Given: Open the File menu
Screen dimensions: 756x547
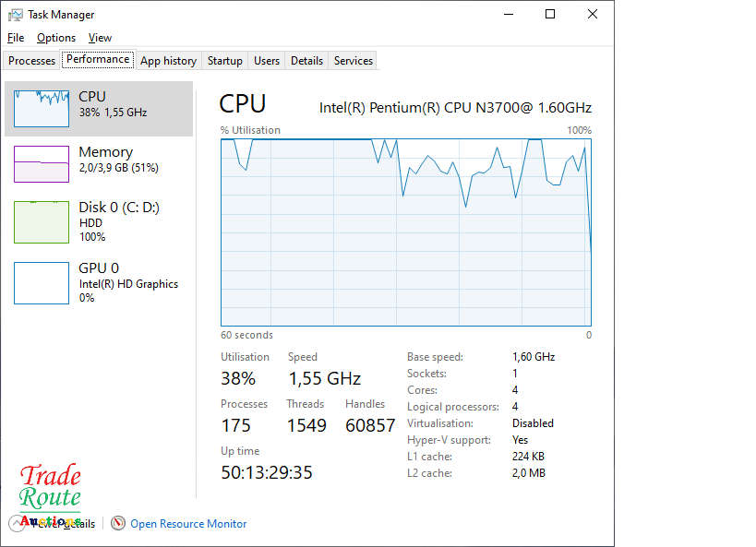Looking at the screenshot, I should (16, 38).
